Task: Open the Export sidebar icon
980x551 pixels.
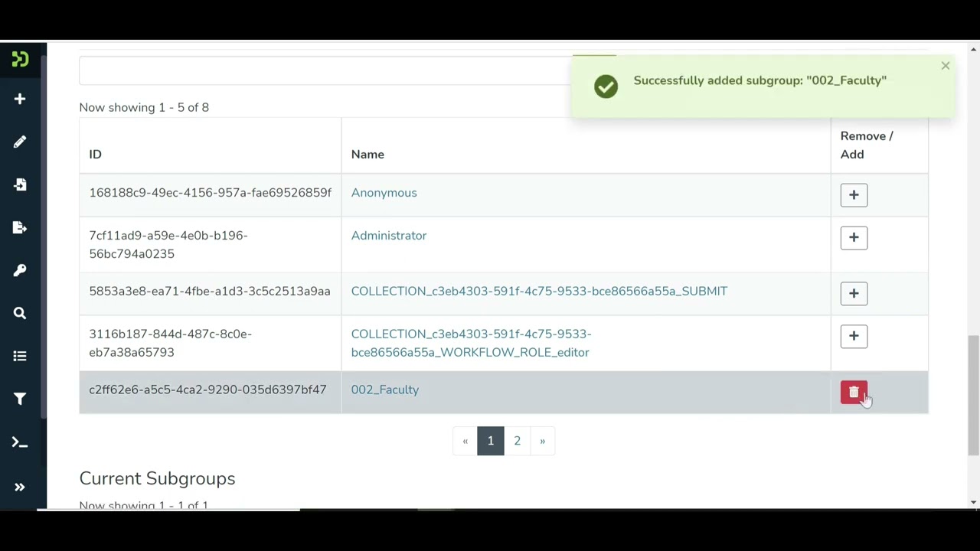Action: point(20,227)
